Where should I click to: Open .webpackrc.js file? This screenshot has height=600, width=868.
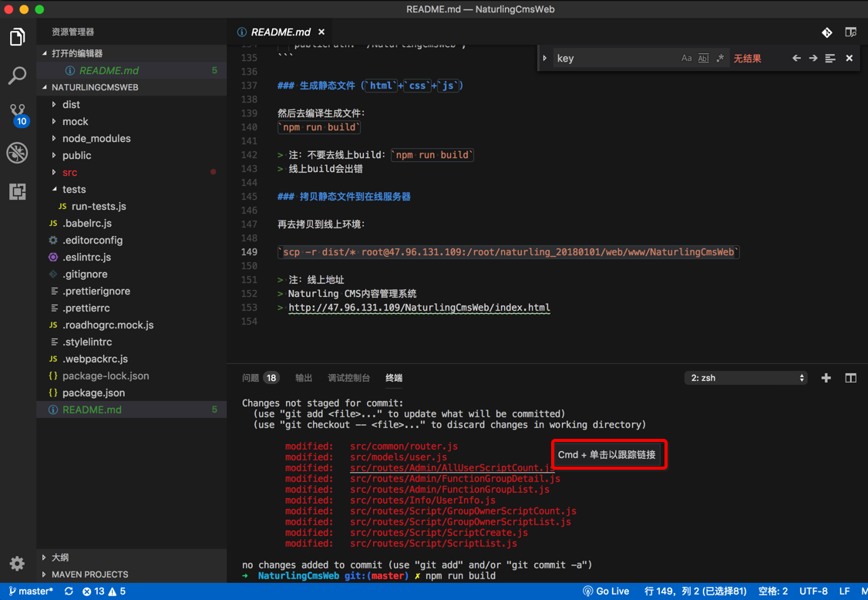[131, 359]
